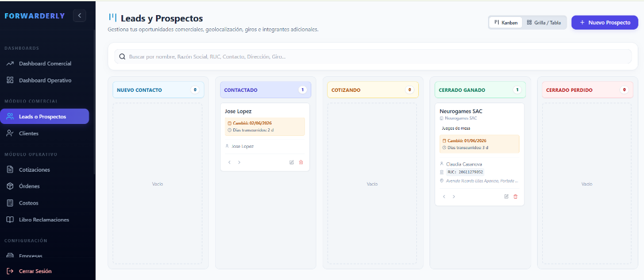Click the FORWARDERLY logo
Viewport: 644px width, 280px height.
pyautogui.click(x=35, y=16)
